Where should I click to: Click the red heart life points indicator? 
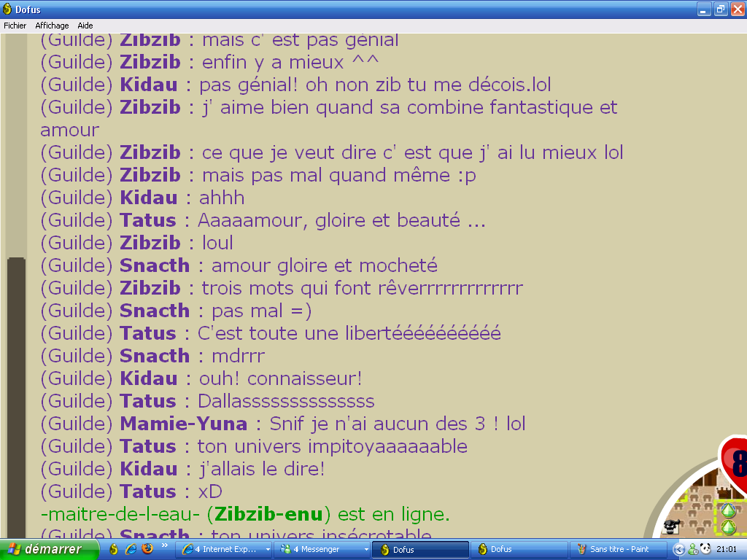click(x=735, y=463)
